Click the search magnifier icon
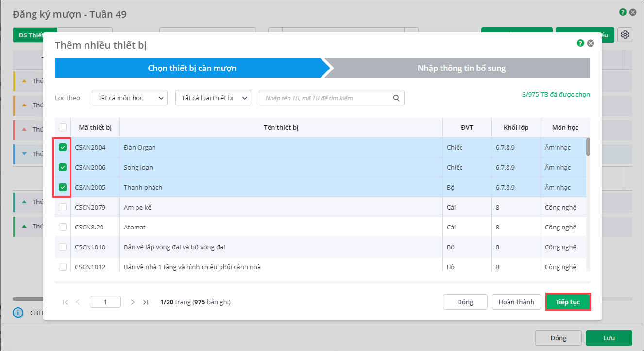The width and height of the screenshot is (644, 351). coord(396,98)
